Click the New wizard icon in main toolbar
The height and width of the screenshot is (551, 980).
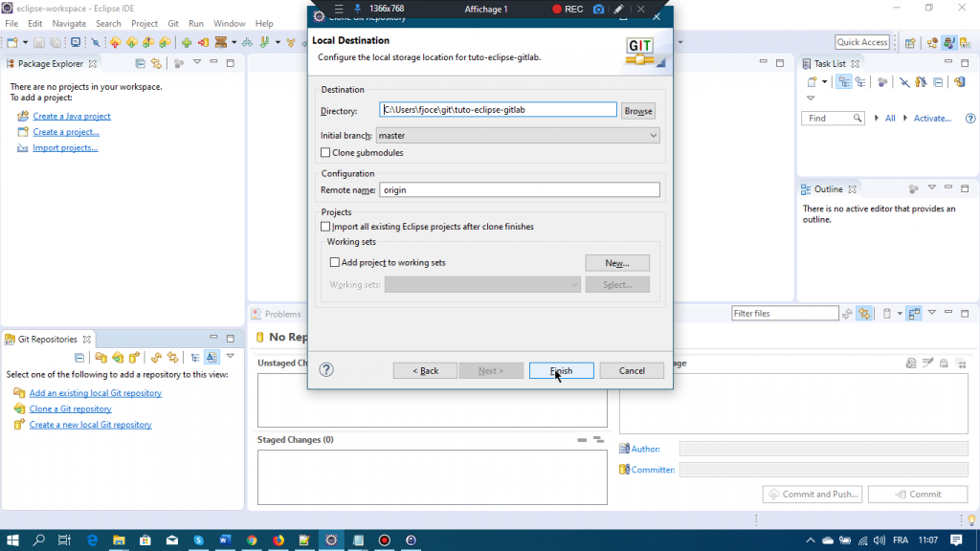(x=11, y=42)
